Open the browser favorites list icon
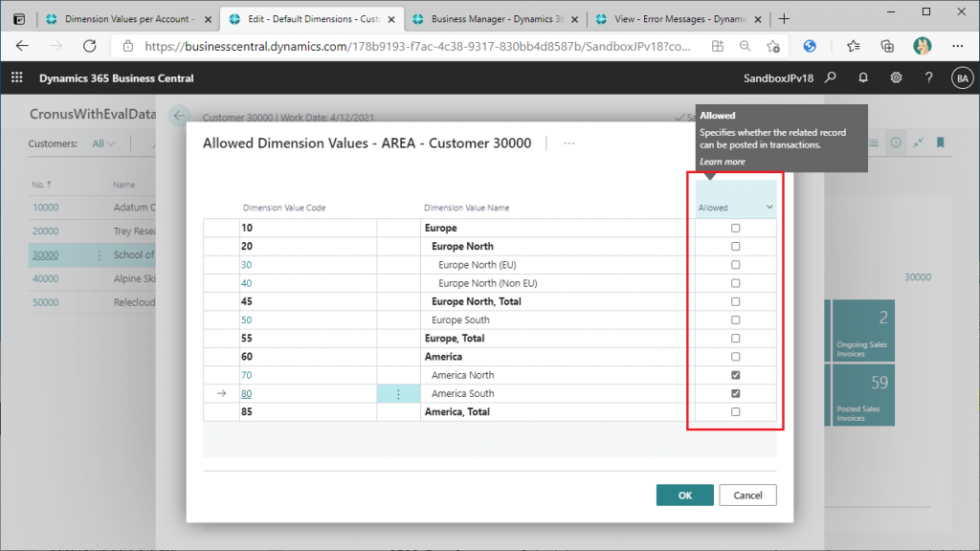Viewport: 980px width, 551px height. click(x=853, y=46)
